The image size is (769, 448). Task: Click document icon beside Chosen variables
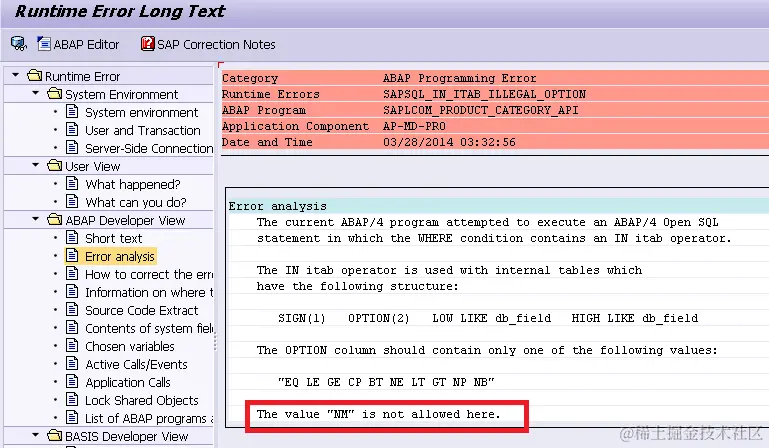(72, 345)
